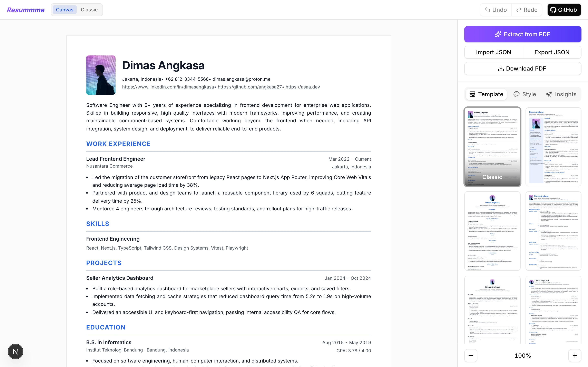588x367 pixels.
Task: Click the Export JSON button
Action: [x=552, y=52]
